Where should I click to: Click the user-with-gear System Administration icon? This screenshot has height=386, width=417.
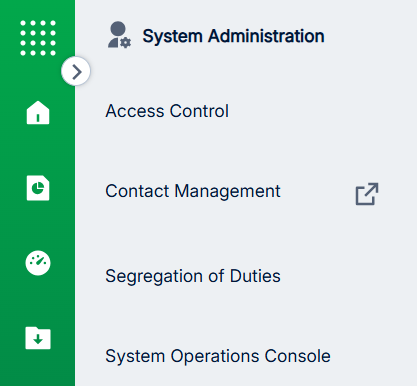(x=119, y=35)
